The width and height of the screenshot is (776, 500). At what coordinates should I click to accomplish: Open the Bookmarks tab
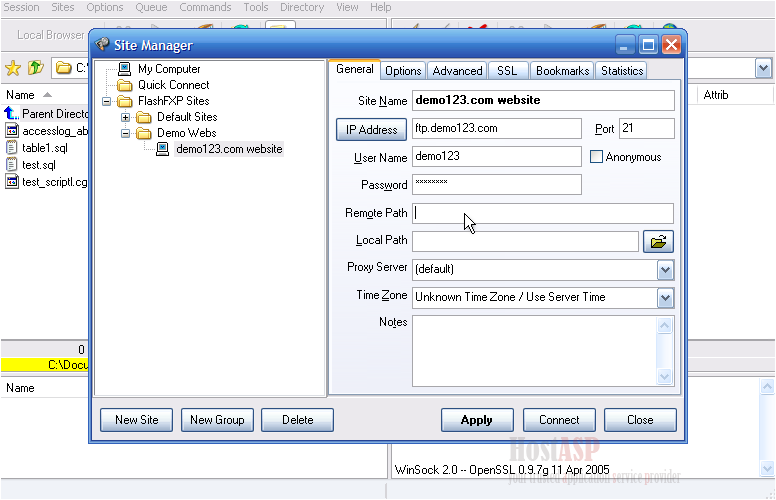click(562, 71)
